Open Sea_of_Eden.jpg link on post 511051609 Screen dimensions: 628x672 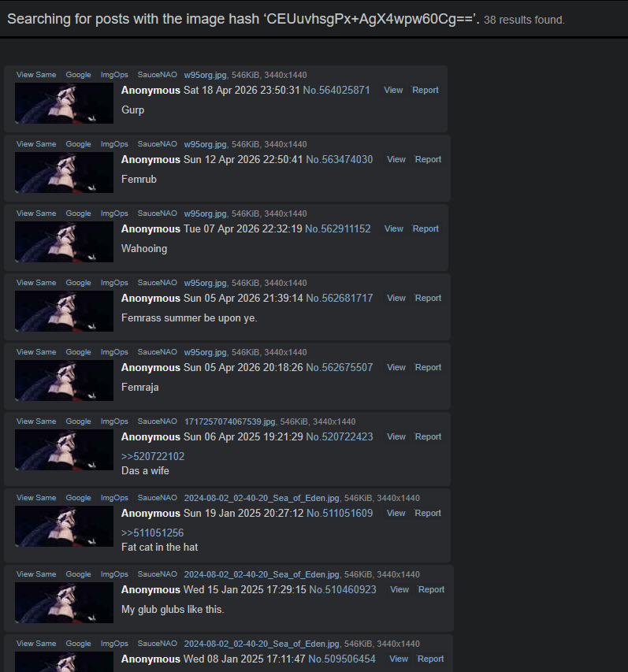coord(262,498)
